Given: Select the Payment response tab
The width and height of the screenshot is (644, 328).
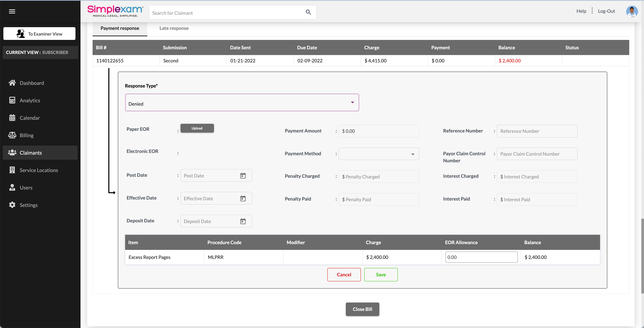Looking at the screenshot, I should point(120,28).
